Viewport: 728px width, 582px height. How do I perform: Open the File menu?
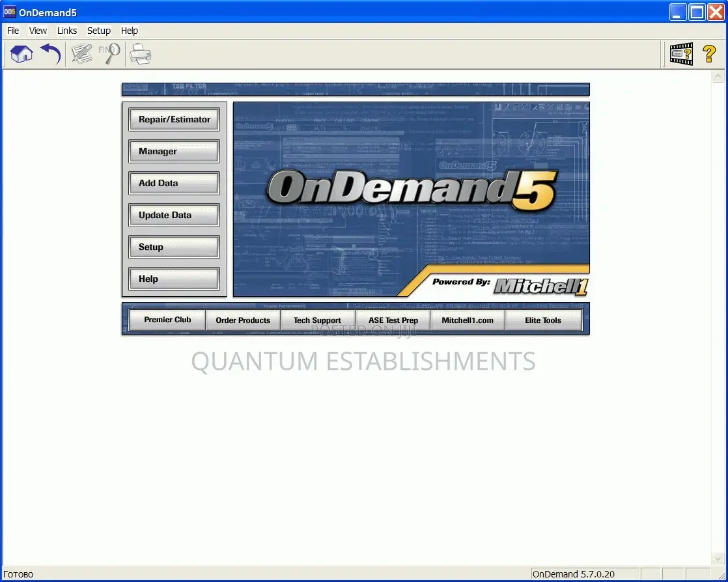[13, 31]
